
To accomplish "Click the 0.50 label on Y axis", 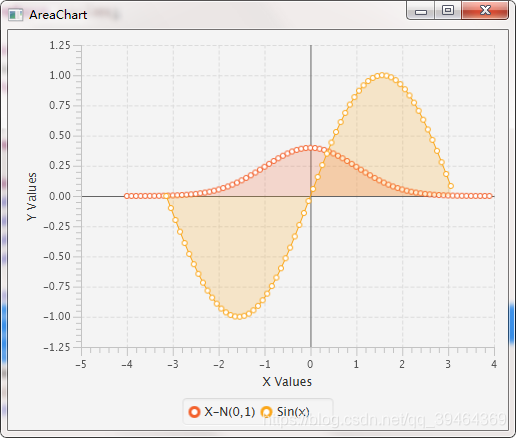I will coord(60,136).
